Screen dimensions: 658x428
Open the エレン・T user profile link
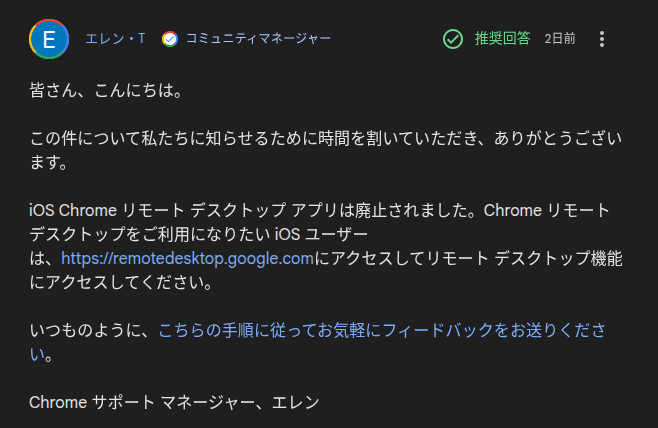115,39
